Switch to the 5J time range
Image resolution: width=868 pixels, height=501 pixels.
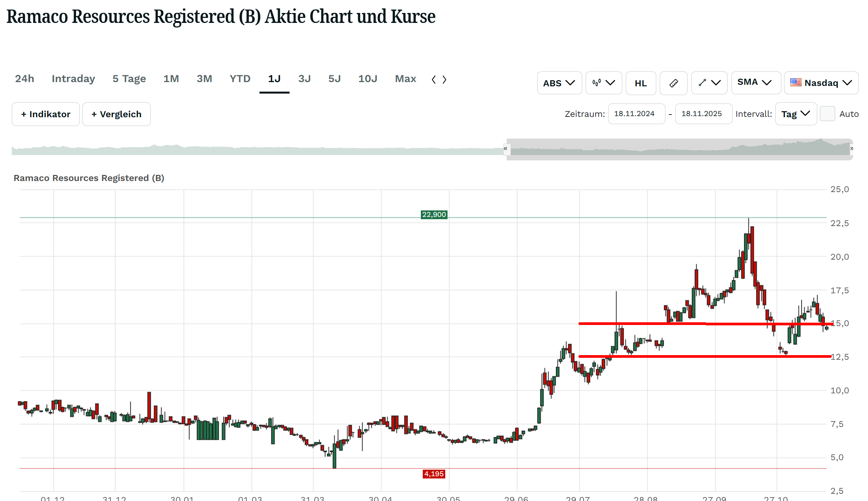coord(334,79)
